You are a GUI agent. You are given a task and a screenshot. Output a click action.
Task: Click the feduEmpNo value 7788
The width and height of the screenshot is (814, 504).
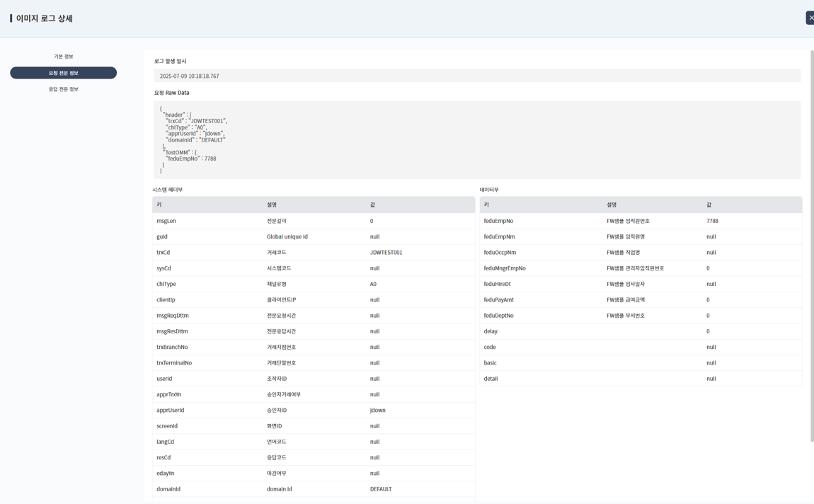(x=712, y=221)
